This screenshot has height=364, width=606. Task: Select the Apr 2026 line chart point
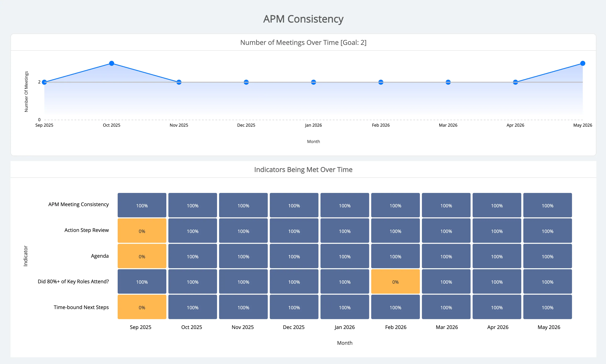pyautogui.click(x=515, y=82)
